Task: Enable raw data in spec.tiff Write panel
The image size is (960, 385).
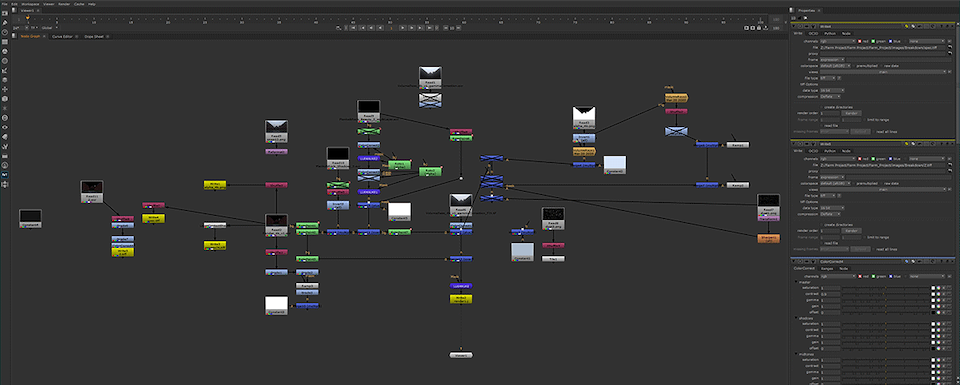Action: coord(882,65)
